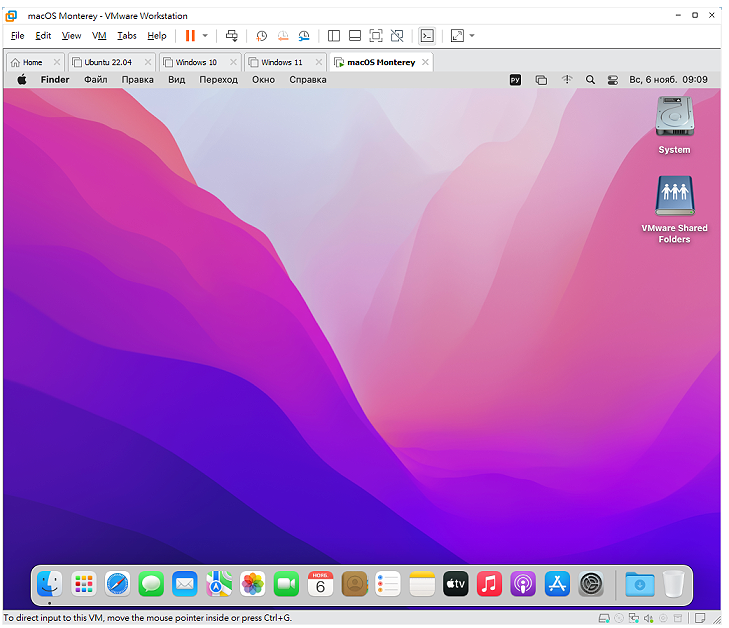Screen dimensions: 729x628
Task: Open Podcasts from the Dock
Action: tap(523, 584)
